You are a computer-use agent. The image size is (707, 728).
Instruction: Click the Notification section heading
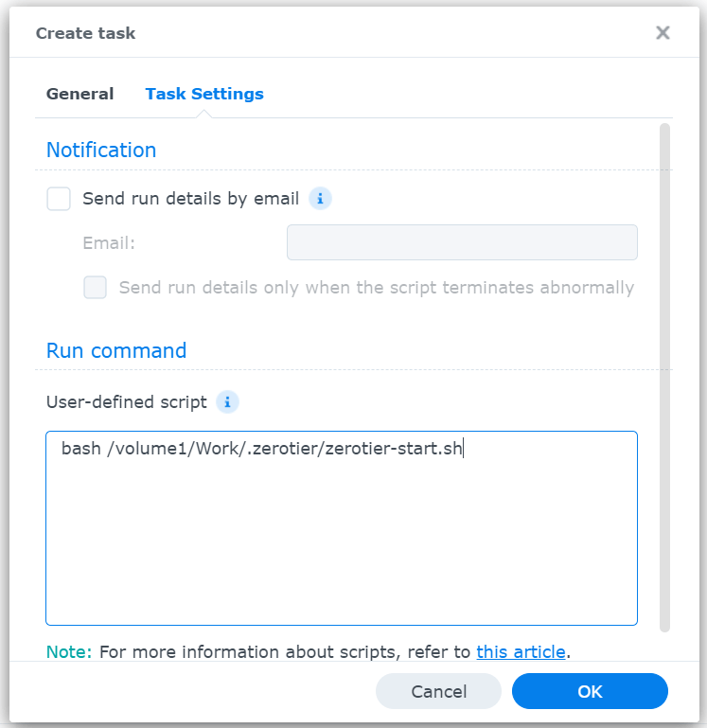point(101,150)
